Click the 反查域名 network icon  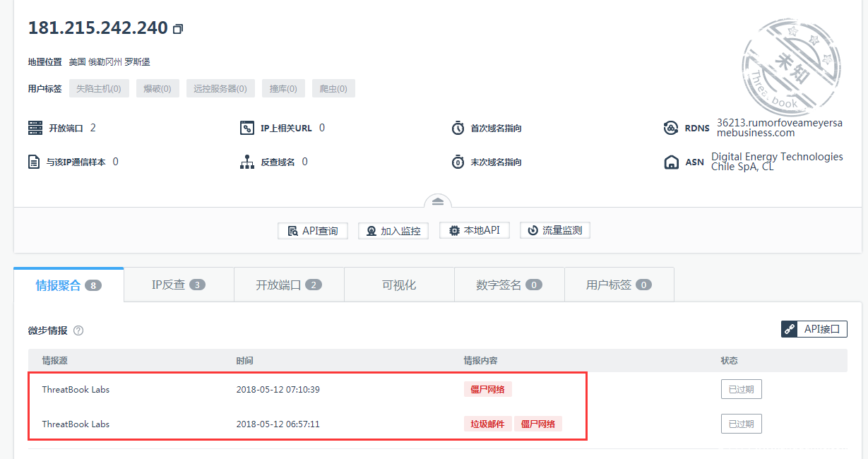(247, 162)
